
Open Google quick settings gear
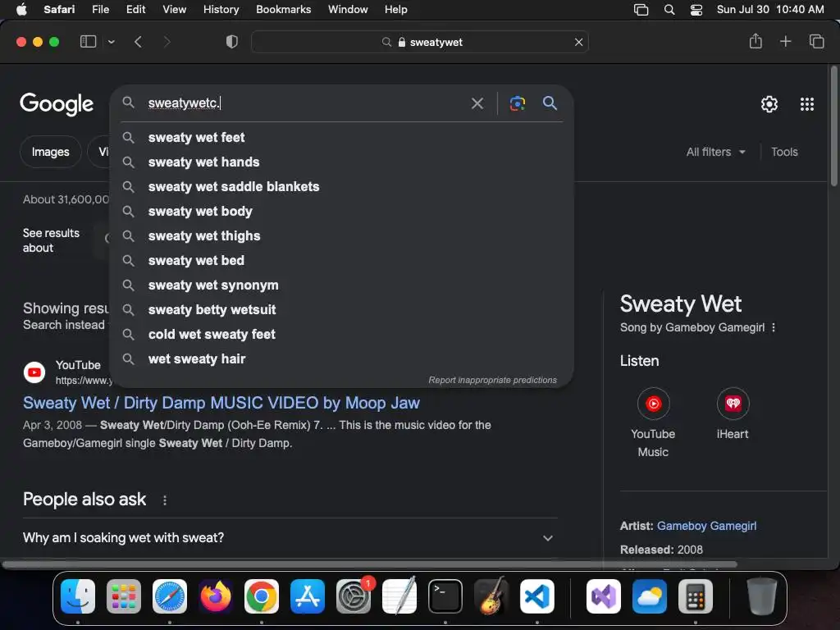coord(769,104)
